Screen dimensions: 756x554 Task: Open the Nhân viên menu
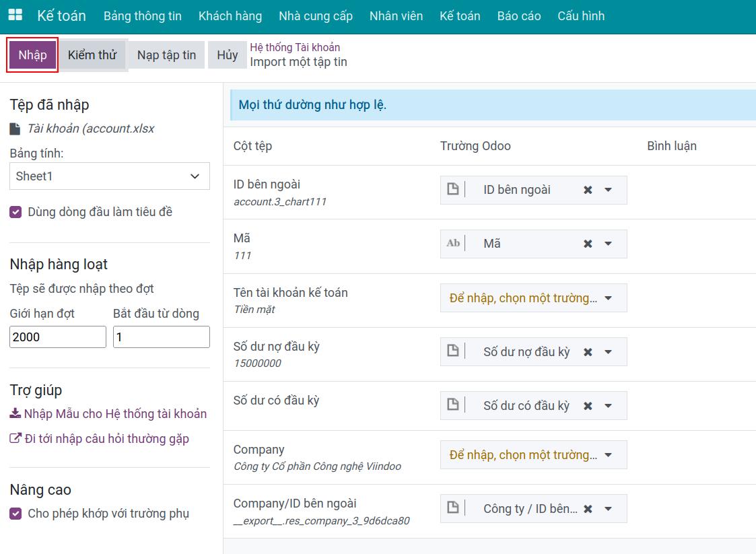coord(397,16)
